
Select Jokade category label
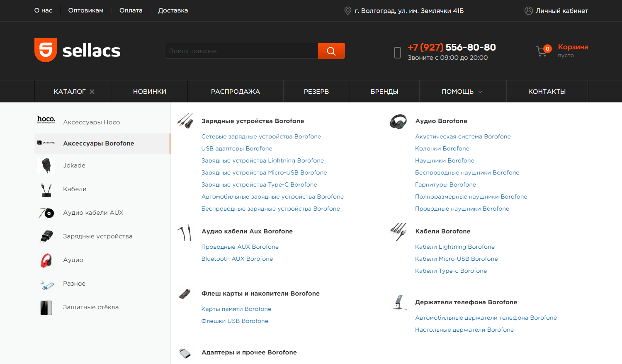(74, 165)
